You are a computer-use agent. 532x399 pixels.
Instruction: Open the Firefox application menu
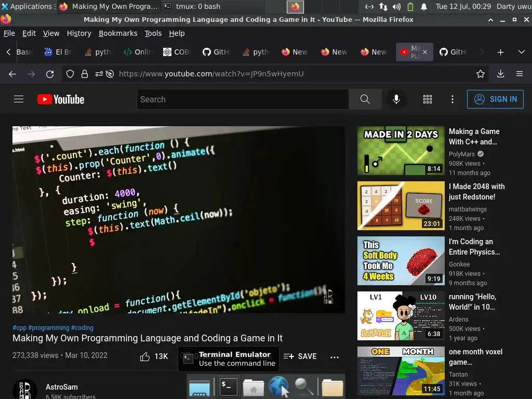point(520,74)
